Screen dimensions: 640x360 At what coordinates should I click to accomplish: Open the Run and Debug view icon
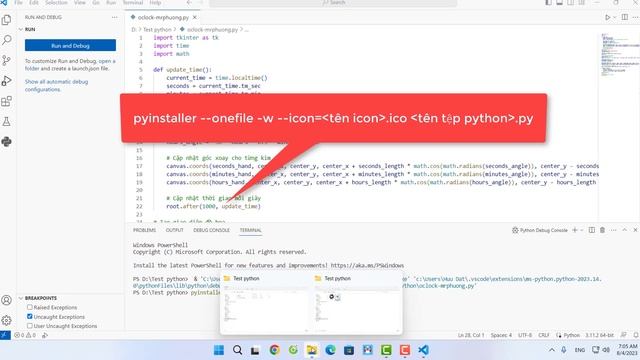point(7,81)
